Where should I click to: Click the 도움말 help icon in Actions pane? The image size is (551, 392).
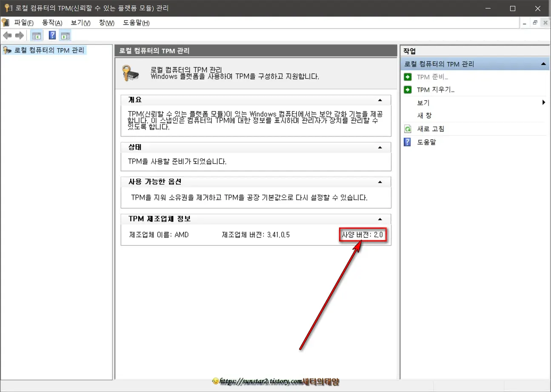point(407,142)
